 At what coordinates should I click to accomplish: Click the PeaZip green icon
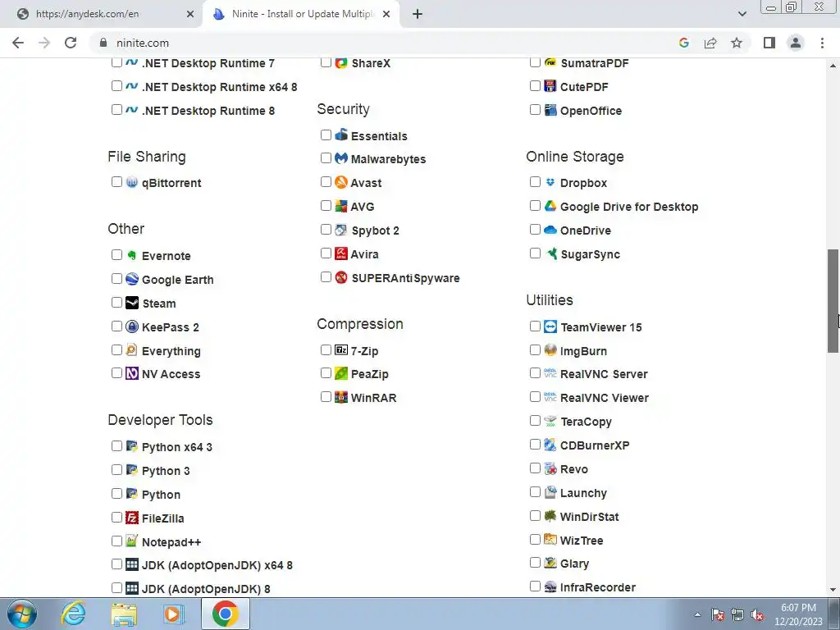click(341, 373)
